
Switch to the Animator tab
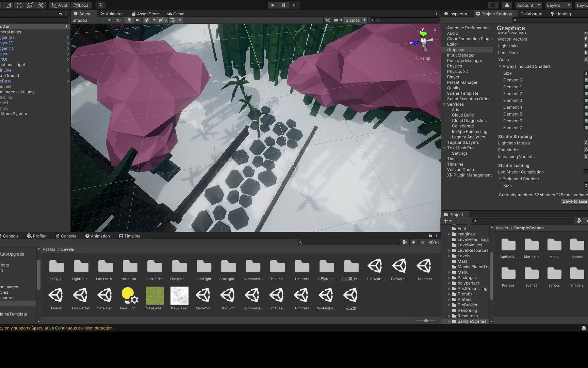112,14
